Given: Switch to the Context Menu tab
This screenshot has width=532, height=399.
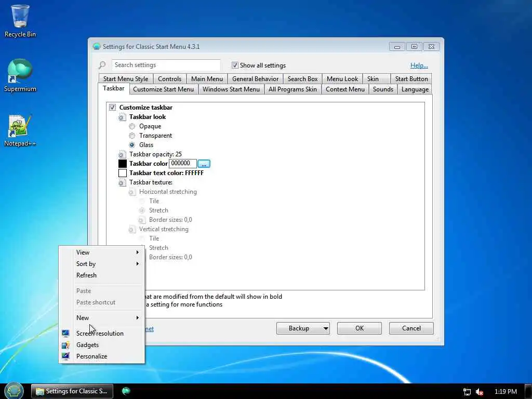Looking at the screenshot, I should (345, 89).
